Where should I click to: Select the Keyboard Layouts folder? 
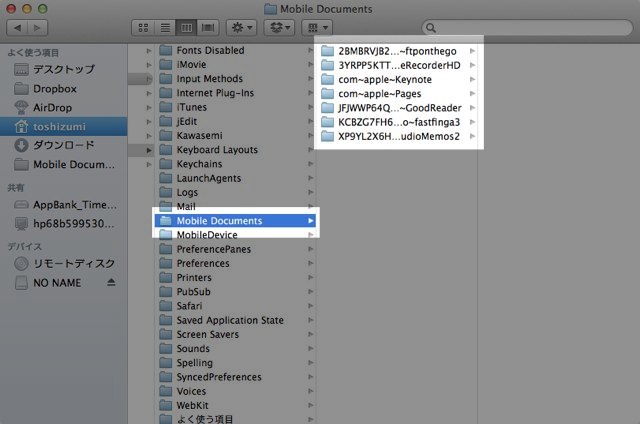tap(236, 150)
